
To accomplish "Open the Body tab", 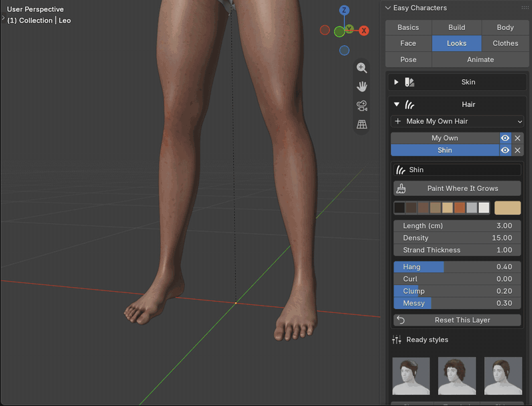I will pos(505,27).
